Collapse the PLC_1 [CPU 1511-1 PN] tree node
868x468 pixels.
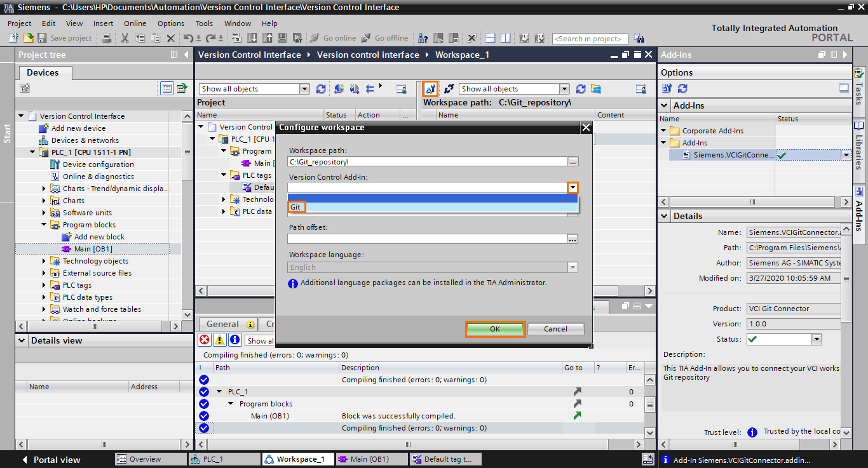point(32,152)
